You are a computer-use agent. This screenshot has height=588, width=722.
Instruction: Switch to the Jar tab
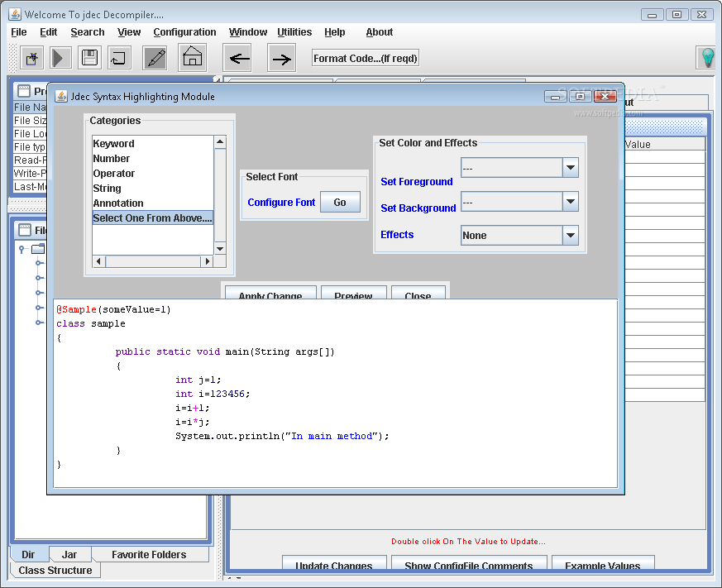[69, 554]
